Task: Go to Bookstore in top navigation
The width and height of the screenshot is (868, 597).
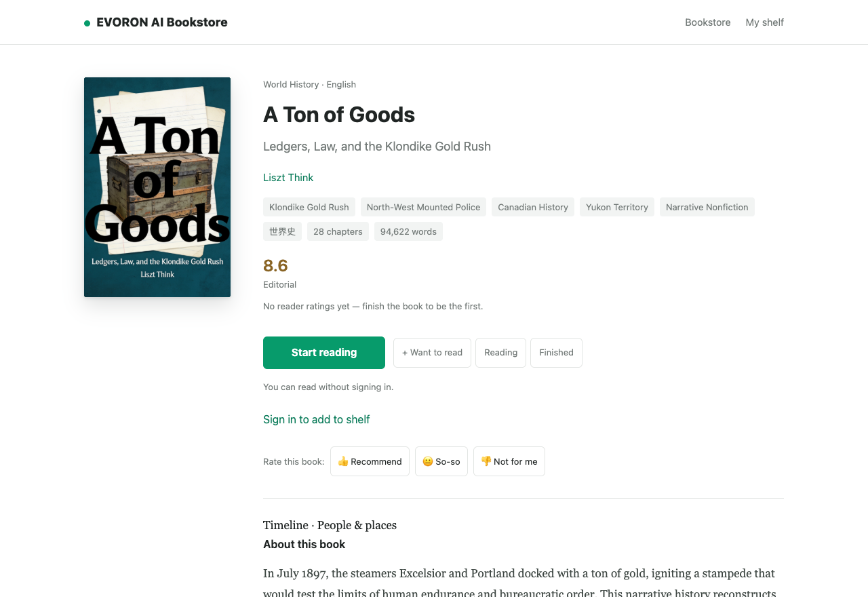Action: tap(708, 22)
